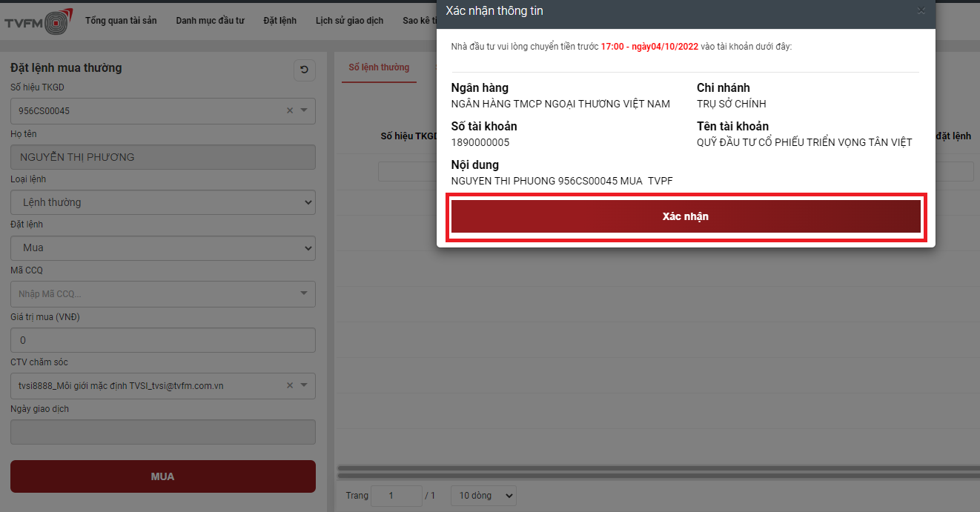Switch to the Sổ lệnh thường tab
The width and height of the screenshot is (980, 512).
tap(379, 67)
